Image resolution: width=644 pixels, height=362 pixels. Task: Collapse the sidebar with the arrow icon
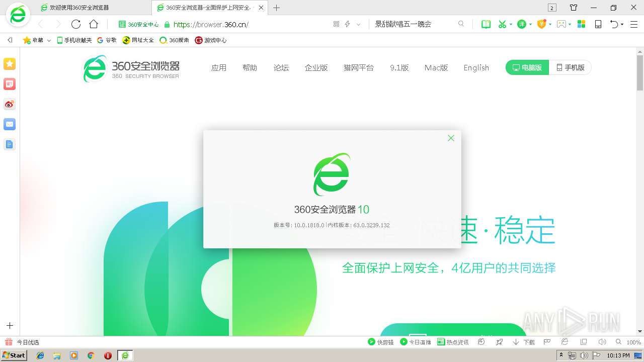click(x=10, y=40)
